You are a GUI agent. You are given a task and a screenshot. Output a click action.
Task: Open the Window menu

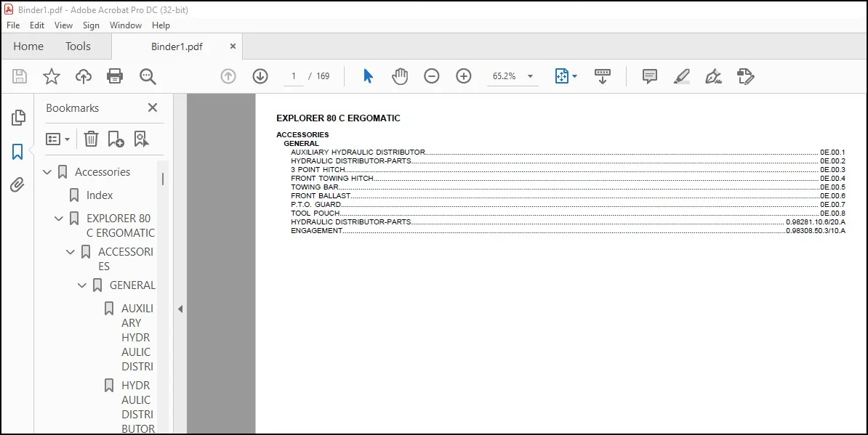126,25
